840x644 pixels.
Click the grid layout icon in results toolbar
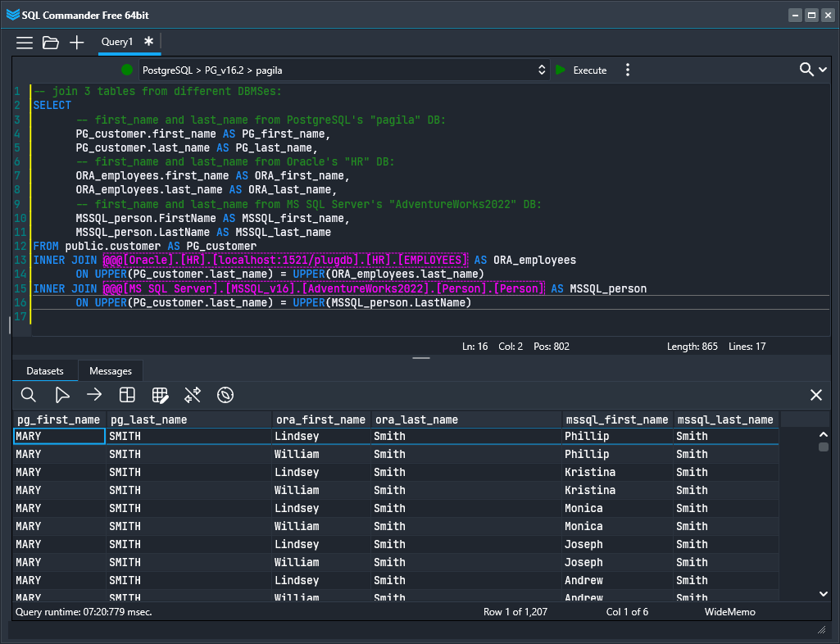(127, 396)
